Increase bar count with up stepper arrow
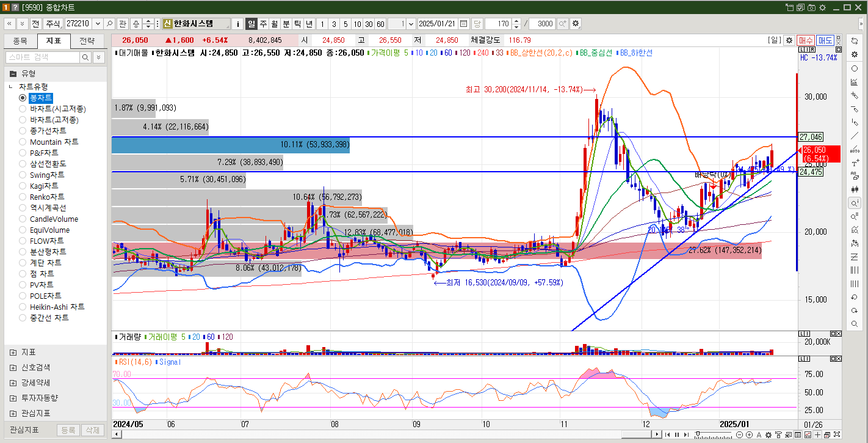868x443 pixels. [516, 21]
